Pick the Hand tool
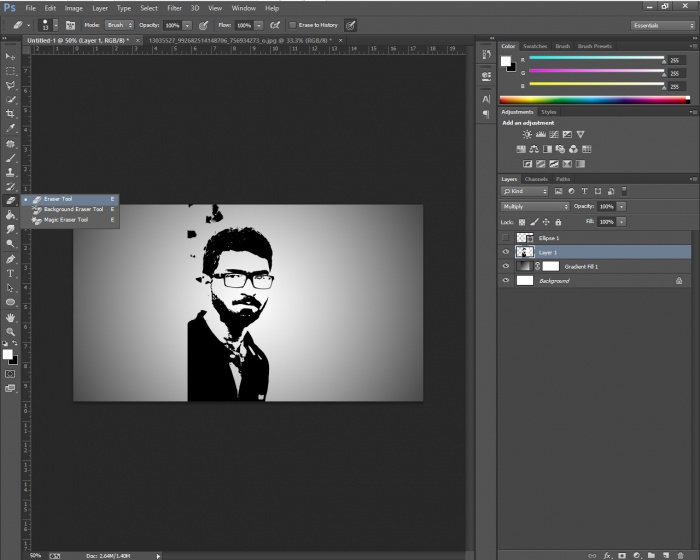Viewport: 700px width, 560px height. (x=10, y=317)
